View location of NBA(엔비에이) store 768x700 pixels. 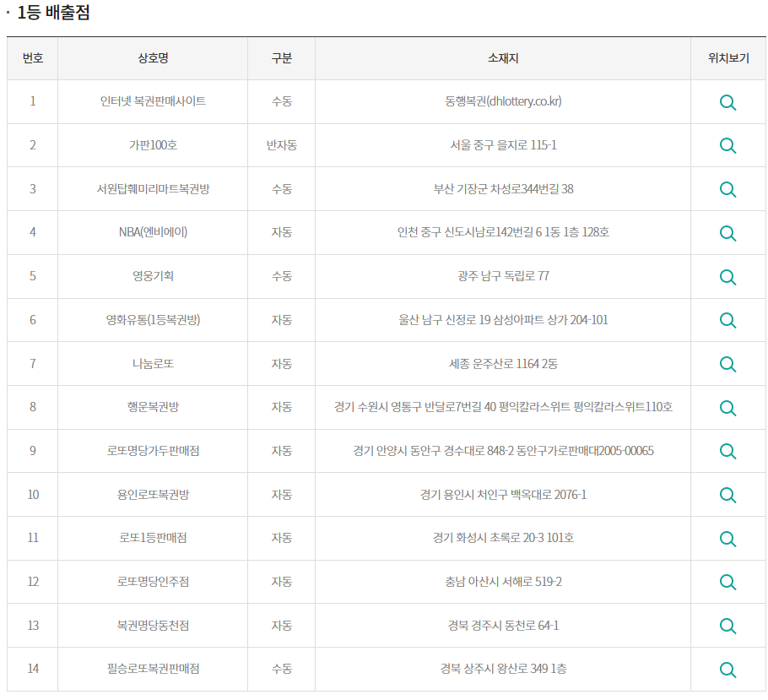point(727,233)
